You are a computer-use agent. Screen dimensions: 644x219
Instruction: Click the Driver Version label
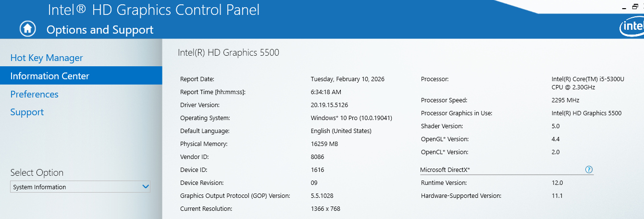click(199, 105)
